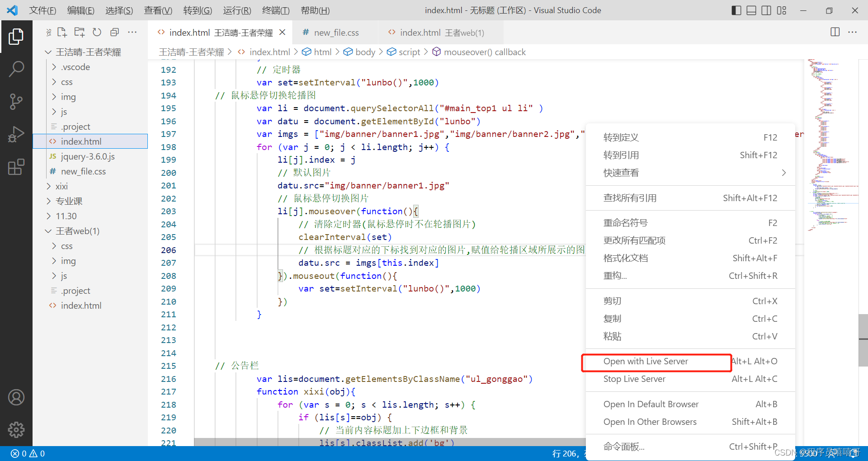Click the editor vertical scrollbar thumb
This screenshot has width=868, height=461.
point(863,340)
